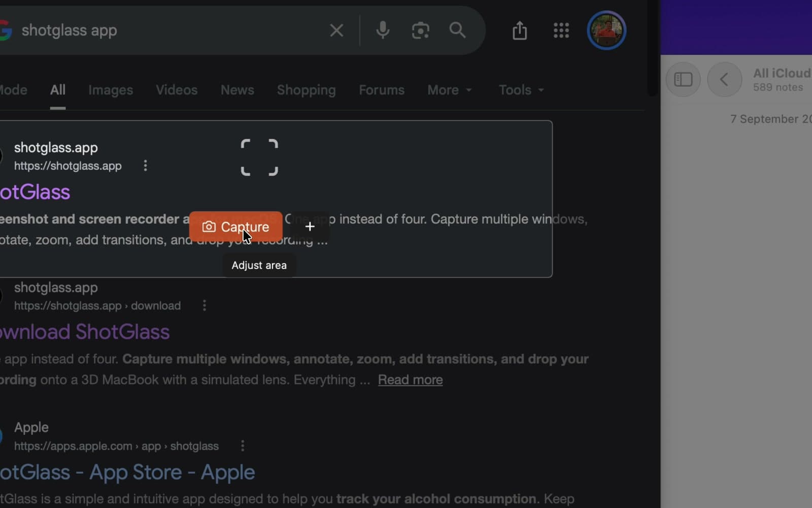Open three-dot menu next to https://shotglass.app
The height and width of the screenshot is (508, 812).
(145, 166)
